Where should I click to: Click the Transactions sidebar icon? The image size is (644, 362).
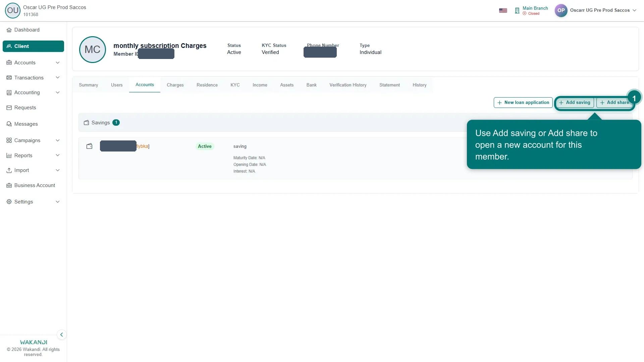point(9,78)
